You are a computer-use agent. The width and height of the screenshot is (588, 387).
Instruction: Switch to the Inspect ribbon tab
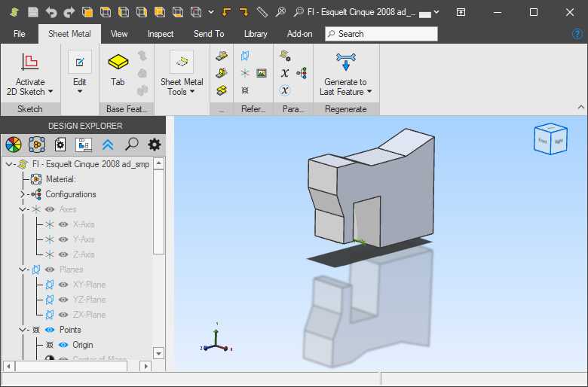point(160,34)
